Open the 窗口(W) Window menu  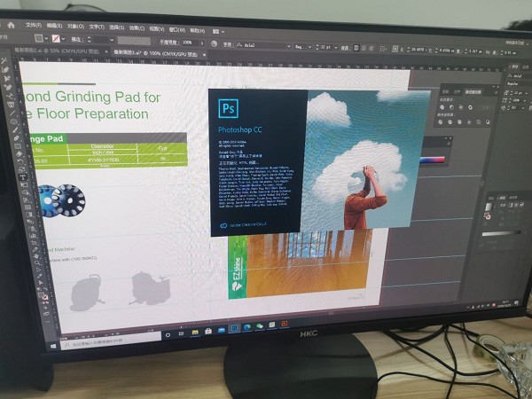(x=176, y=30)
